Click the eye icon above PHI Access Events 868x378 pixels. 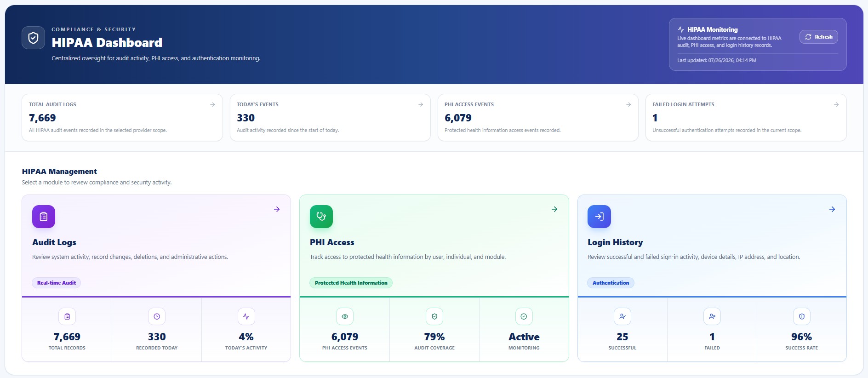(x=345, y=316)
